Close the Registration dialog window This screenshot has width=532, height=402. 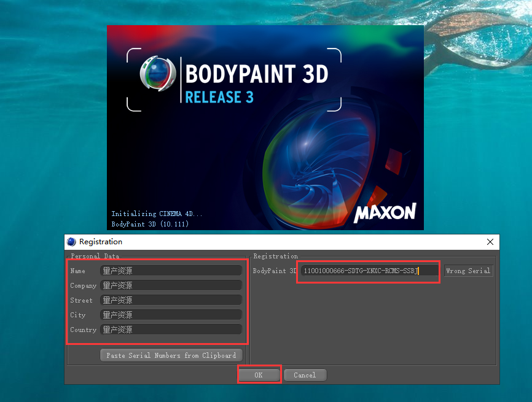coord(490,242)
